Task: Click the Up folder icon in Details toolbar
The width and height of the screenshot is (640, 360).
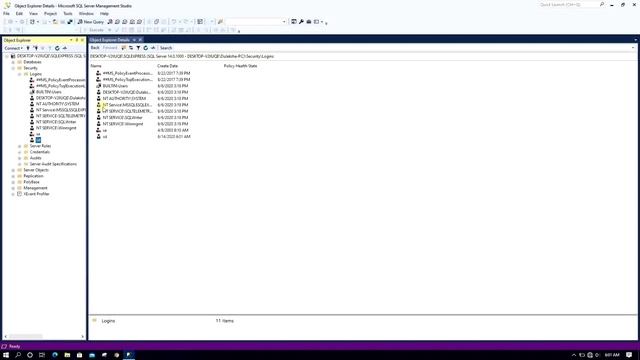Action: coord(124,48)
